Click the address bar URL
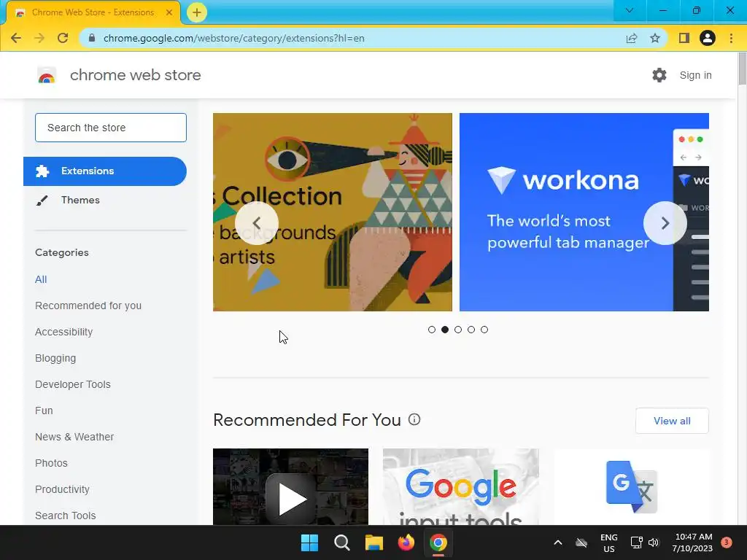 click(x=233, y=38)
